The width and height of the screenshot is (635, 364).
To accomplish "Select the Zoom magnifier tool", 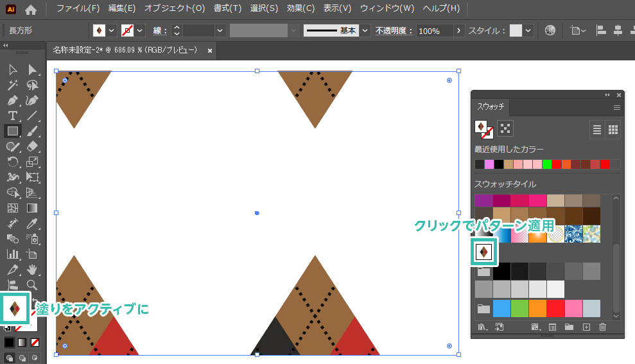I will click(x=32, y=284).
